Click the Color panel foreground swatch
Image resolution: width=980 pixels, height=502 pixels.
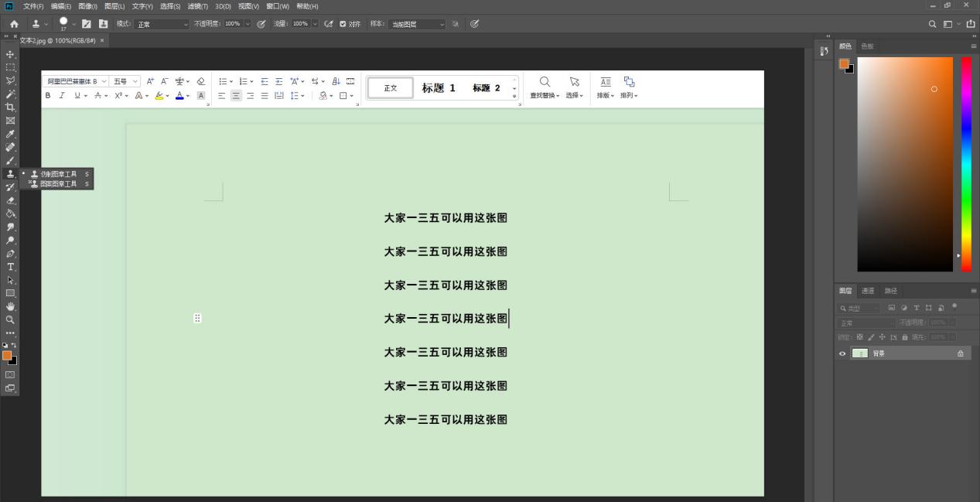[x=844, y=63]
